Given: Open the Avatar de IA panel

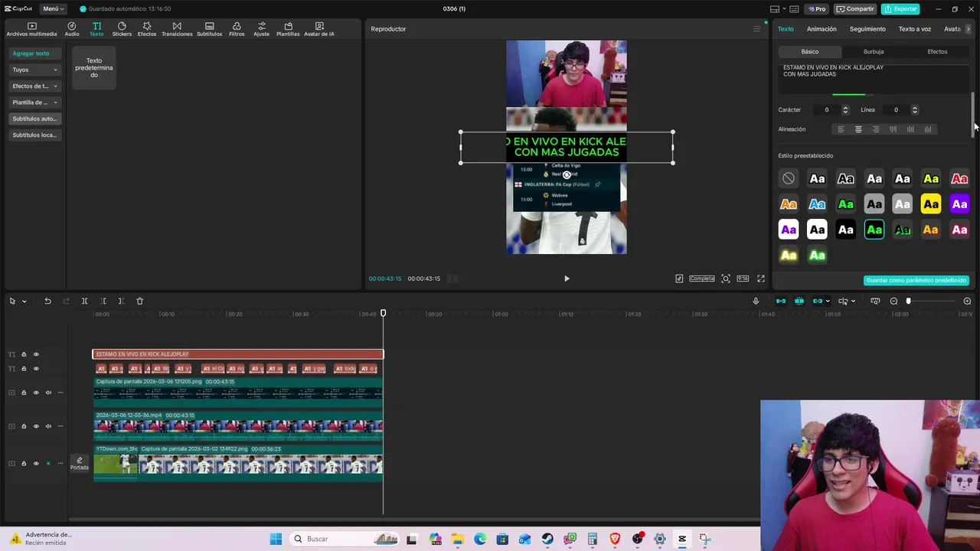Looking at the screenshot, I should (319, 29).
